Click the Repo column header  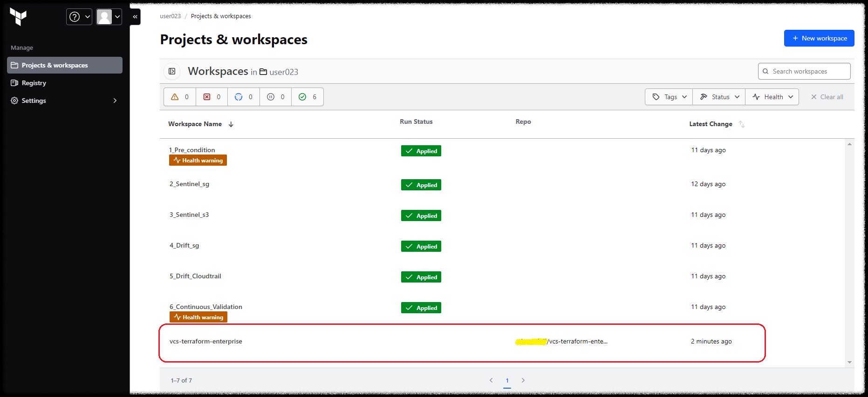point(523,121)
